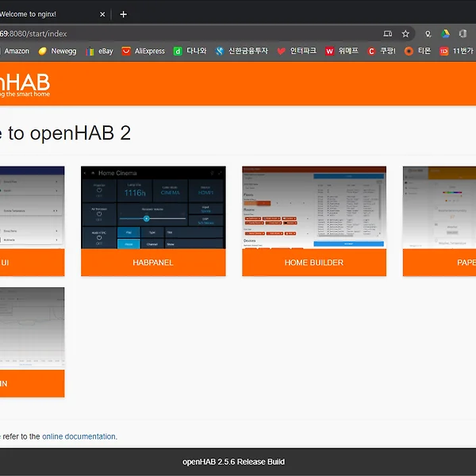Bookmark this page with the star icon
The width and height of the screenshot is (476, 476).
pyautogui.click(x=405, y=33)
